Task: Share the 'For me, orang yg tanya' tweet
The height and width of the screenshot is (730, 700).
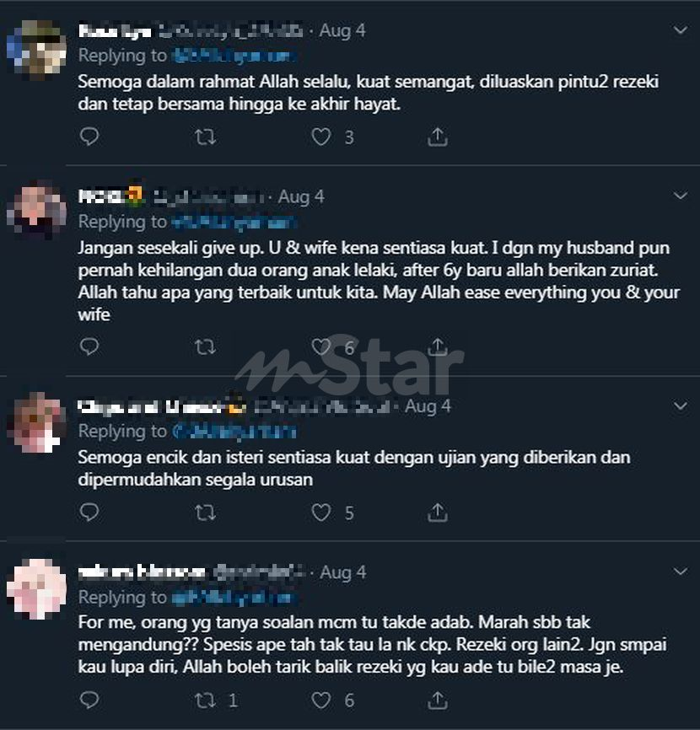Action: click(x=438, y=700)
